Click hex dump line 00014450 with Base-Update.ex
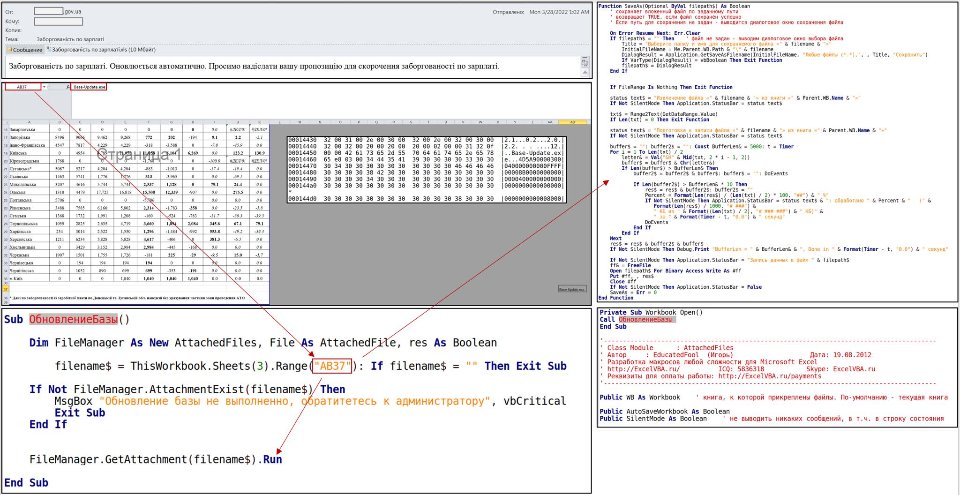This screenshot has width=960, height=495. pyautogui.click(x=426, y=151)
